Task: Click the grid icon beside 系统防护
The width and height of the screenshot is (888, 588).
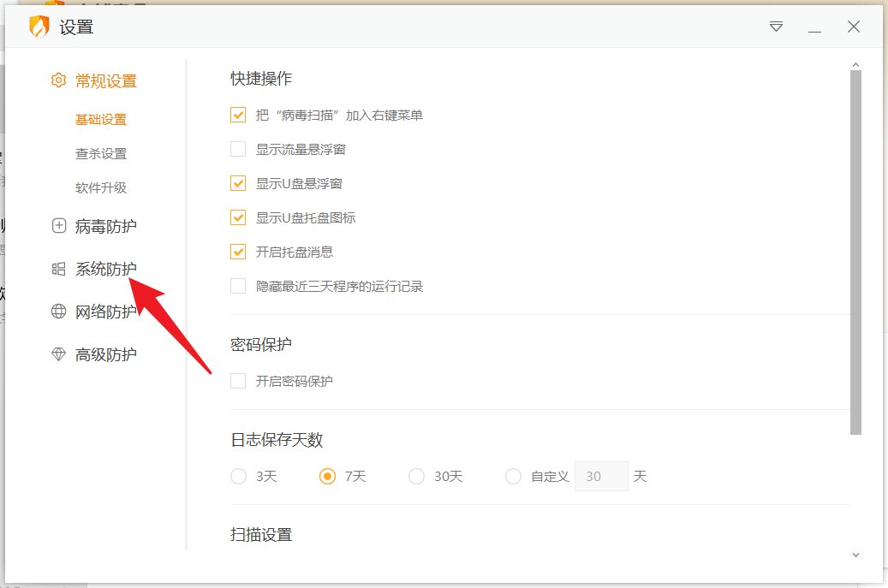Action: click(x=57, y=269)
